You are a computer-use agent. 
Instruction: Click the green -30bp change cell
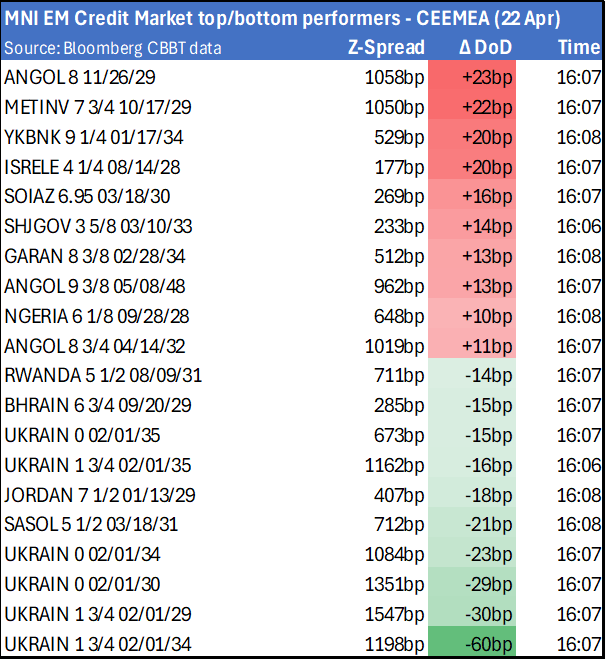(487, 613)
